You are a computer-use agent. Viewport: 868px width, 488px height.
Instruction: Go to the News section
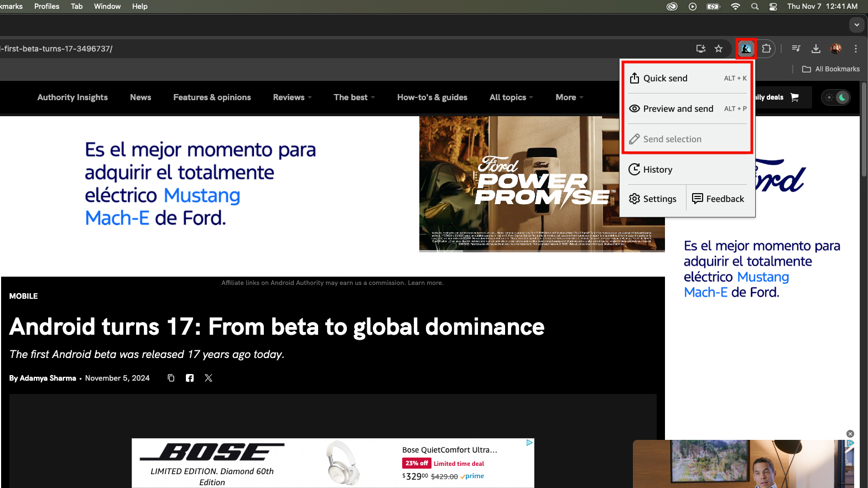coord(141,97)
